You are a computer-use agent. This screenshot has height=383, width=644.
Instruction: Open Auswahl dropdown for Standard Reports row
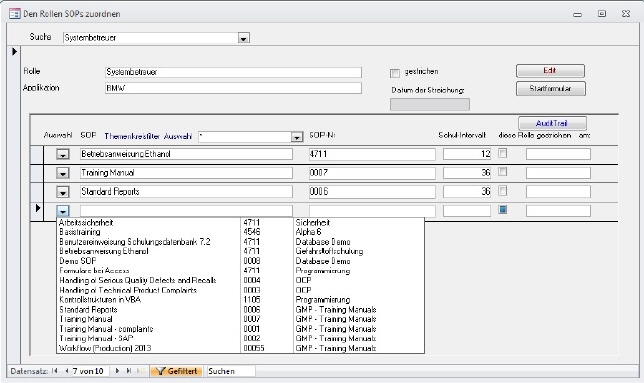[x=62, y=192]
